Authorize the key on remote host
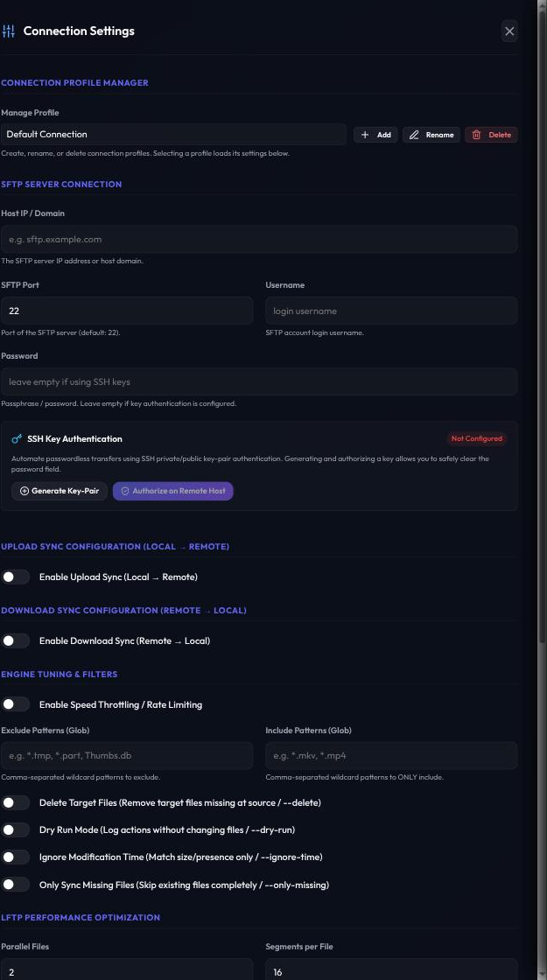 pyautogui.click(x=173, y=491)
